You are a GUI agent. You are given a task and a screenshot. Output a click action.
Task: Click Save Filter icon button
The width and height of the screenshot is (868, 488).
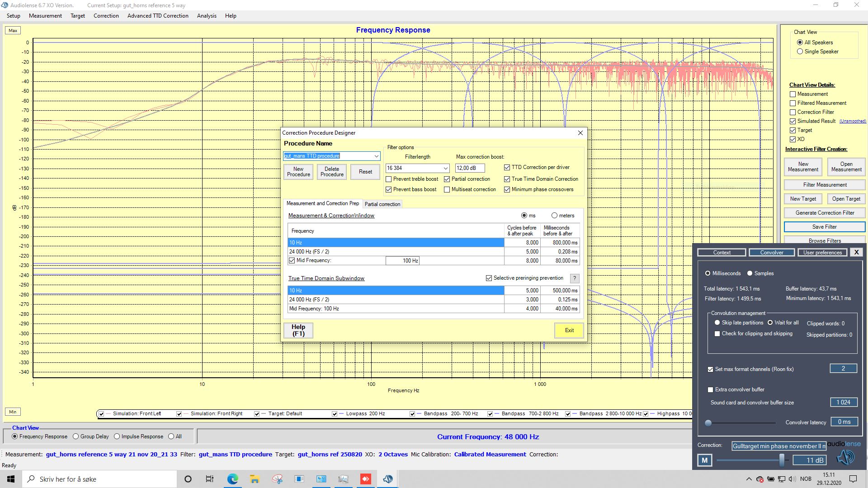825,226
